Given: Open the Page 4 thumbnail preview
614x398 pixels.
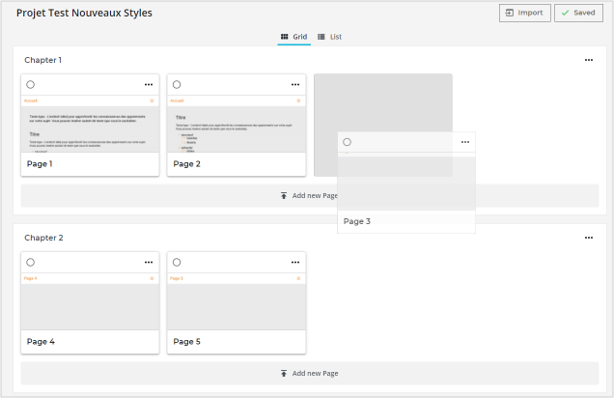Looking at the screenshot, I should tap(90, 302).
